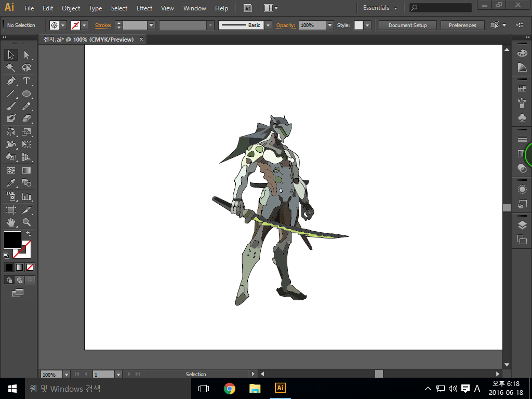Click the Preferences button
The width and height of the screenshot is (532, 399).
point(462,25)
